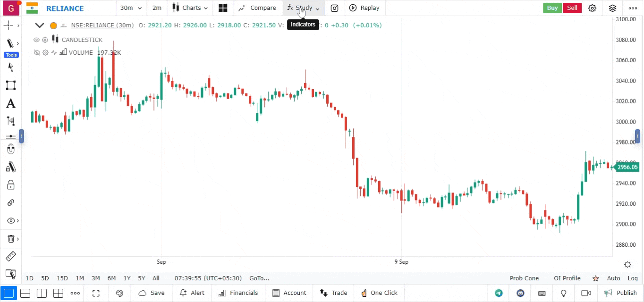Screen dimensions: 644x302
Task: Show the hidden VOLUME indicator
Action: [36, 53]
